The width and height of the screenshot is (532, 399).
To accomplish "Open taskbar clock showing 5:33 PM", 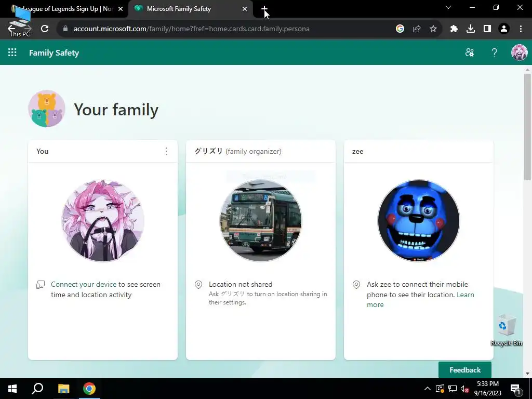I will pos(487,389).
